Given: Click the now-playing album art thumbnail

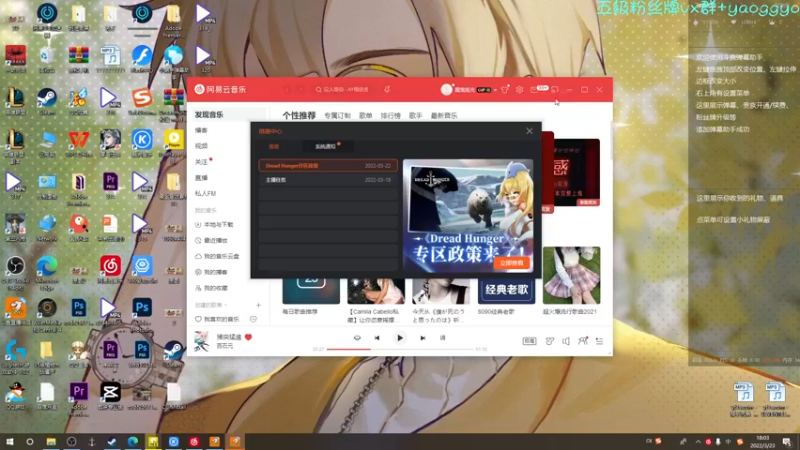Looking at the screenshot, I should (202, 341).
